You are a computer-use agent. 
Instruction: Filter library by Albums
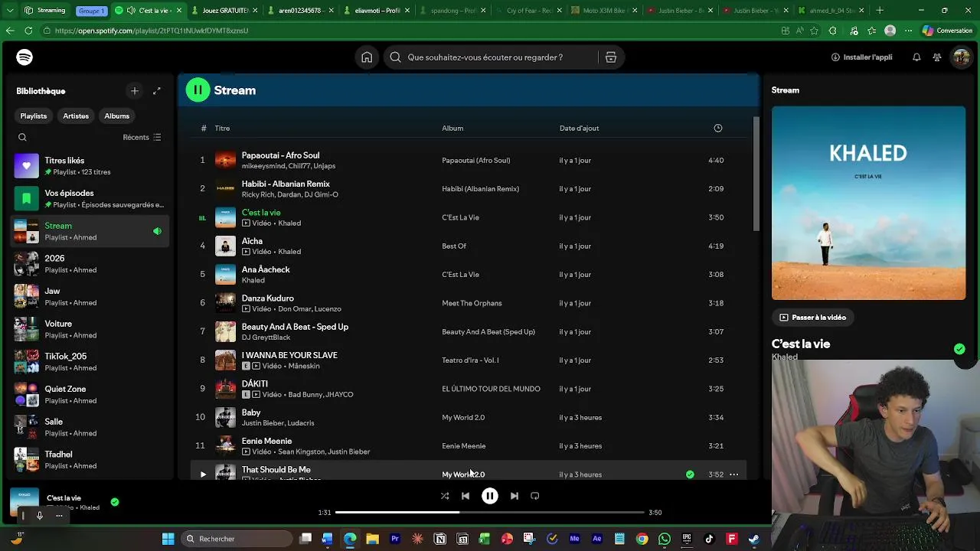tap(117, 116)
